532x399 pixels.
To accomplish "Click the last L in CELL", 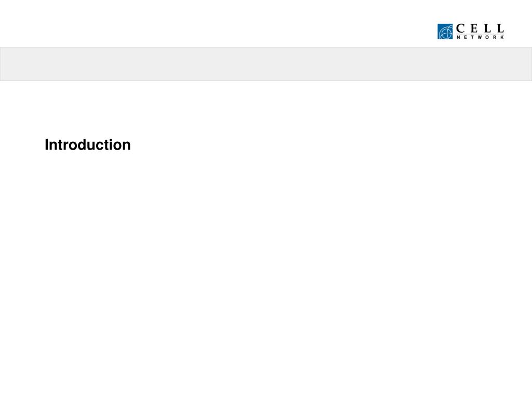I will [501, 28].
